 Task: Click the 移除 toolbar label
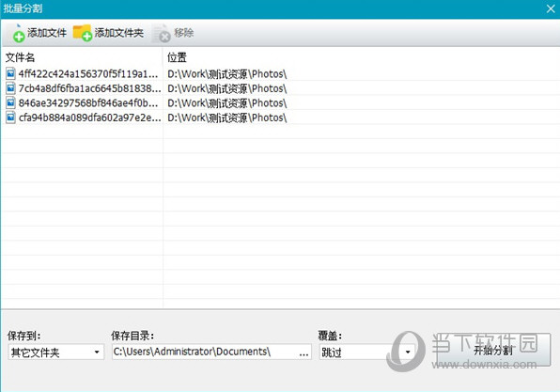(x=183, y=33)
